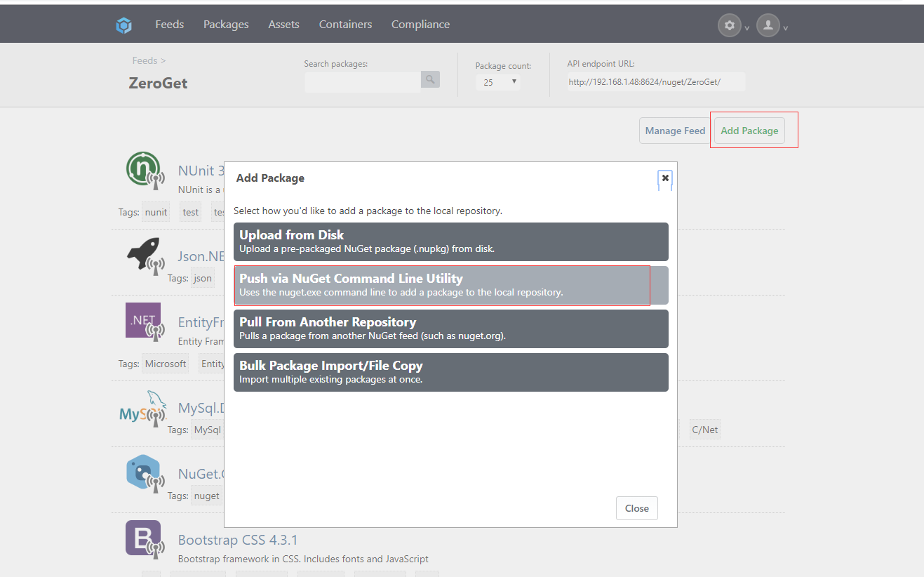Open the settings gear menu
The image size is (924, 577).
coord(730,25)
